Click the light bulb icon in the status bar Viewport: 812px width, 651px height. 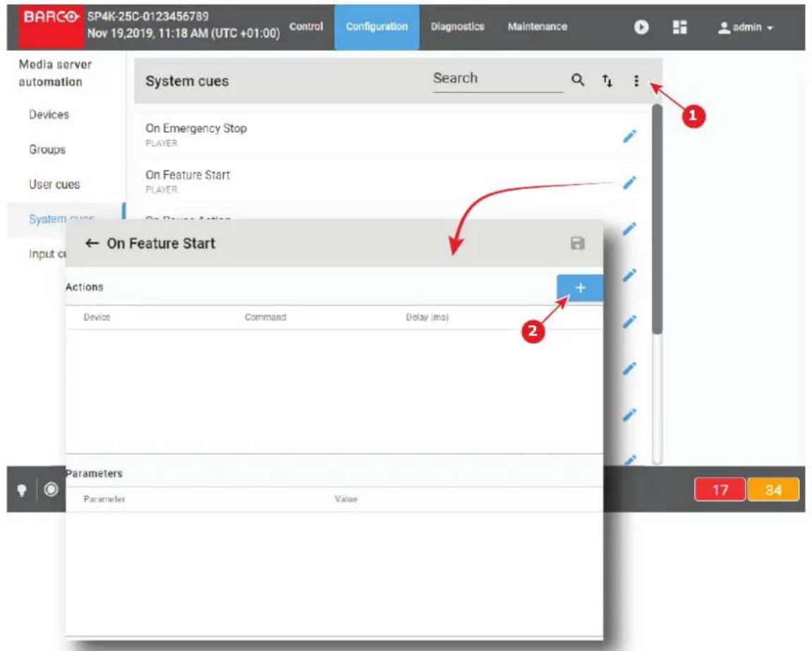[x=22, y=490]
